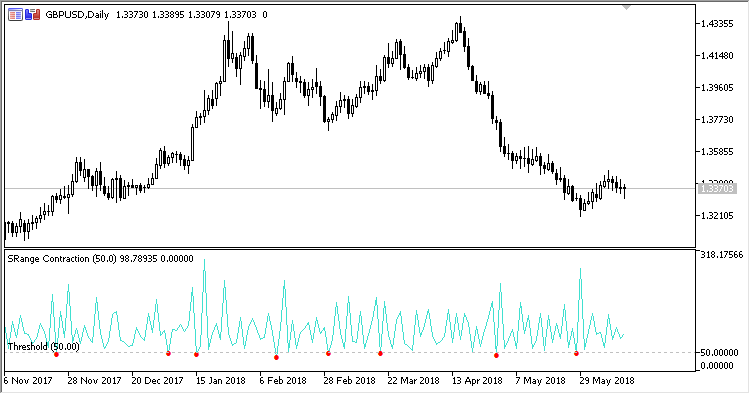Image resolution: width=750 pixels, height=394 pixels.
Task: Click the 28 Feb 2018 date label
Action: click(x=349, y=381)
